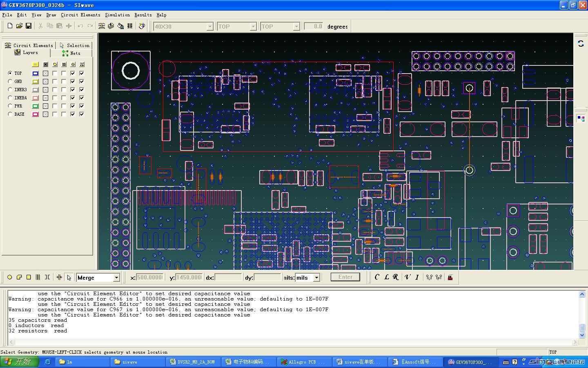Select the draw rectangle tool
The width and height of the screenshot is (588, 368).
29,277
